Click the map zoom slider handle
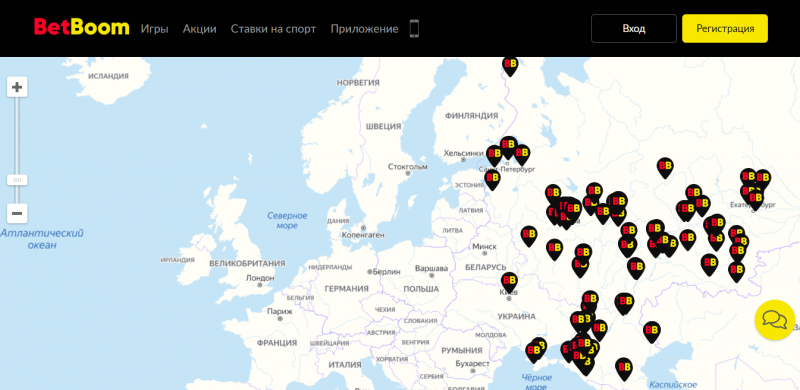Image resolution: width=800 pixels, height=390 pixels. click(17, 180)
